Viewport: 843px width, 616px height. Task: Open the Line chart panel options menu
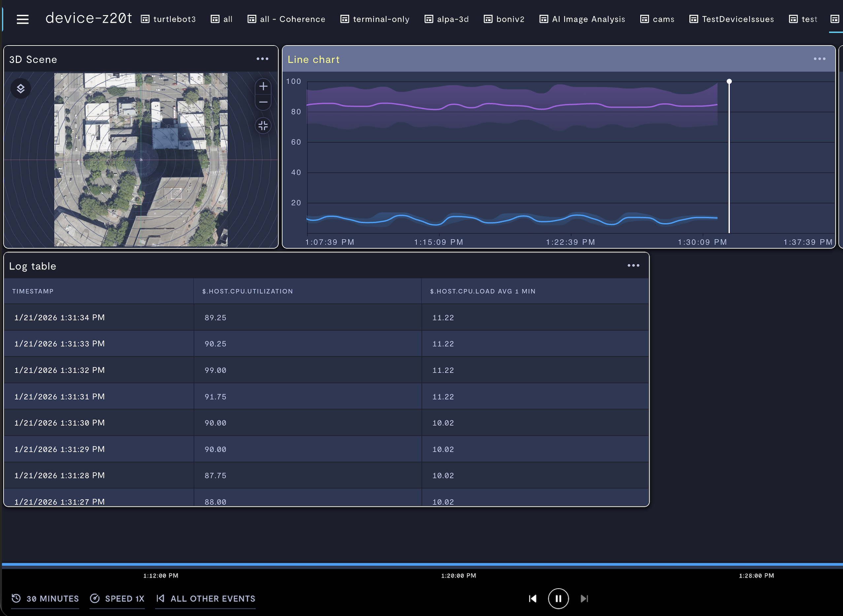[820, 59]
